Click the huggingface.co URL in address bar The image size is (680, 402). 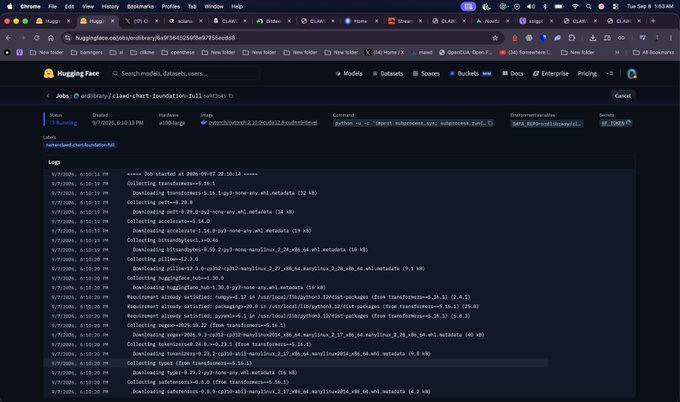click(x=155, y=38)
